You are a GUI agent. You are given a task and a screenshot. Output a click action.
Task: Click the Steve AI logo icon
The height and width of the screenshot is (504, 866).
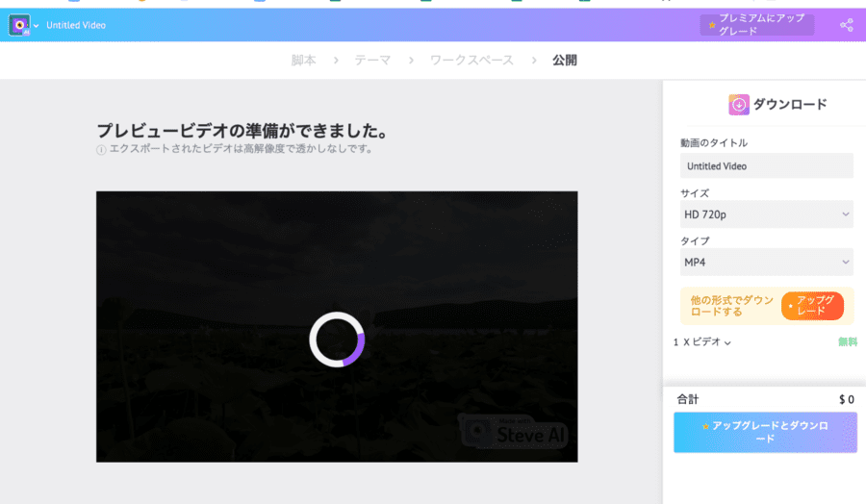(x=19, y=25)
